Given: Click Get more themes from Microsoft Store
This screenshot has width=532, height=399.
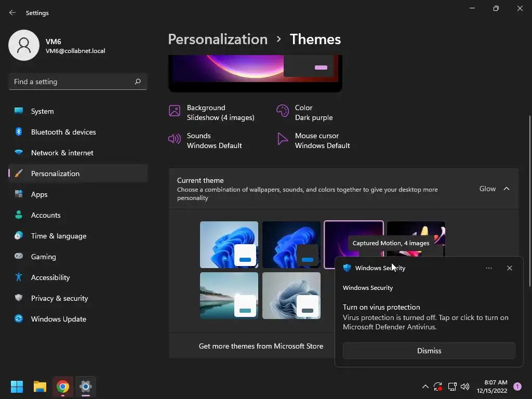Looking at the screenshot, I should [x=261, y=346].
